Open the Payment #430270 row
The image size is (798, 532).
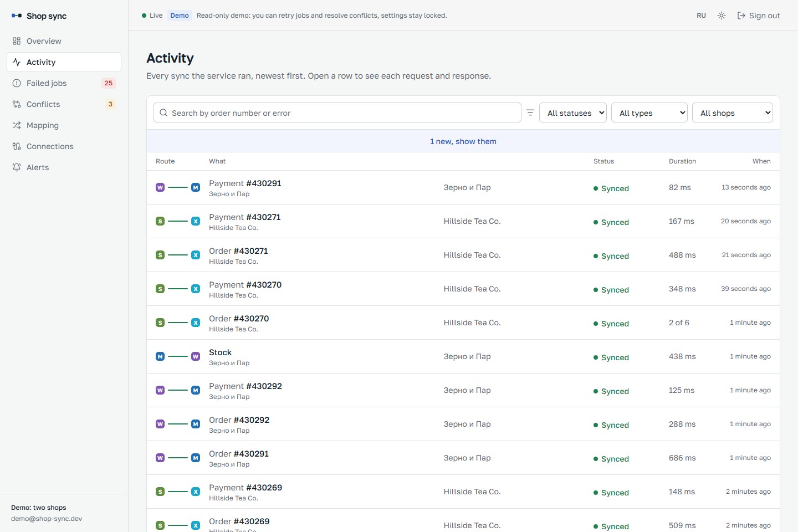463,289
